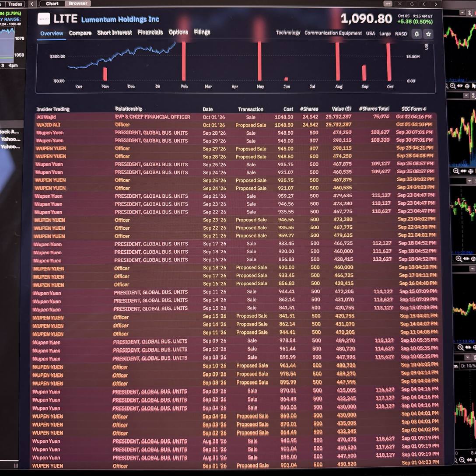Switch to the Chart tab
This screenshot has width=476, height=476.
[x=52, y=3]
